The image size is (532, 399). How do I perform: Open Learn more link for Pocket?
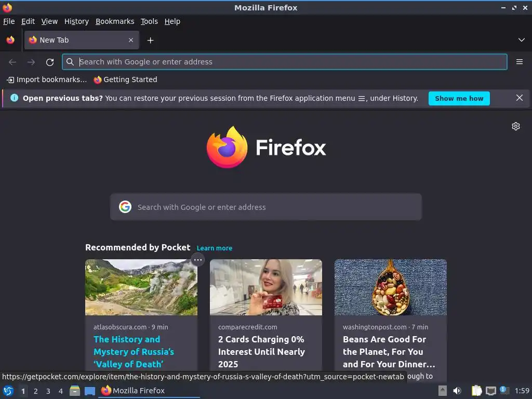tap(215, 248)
